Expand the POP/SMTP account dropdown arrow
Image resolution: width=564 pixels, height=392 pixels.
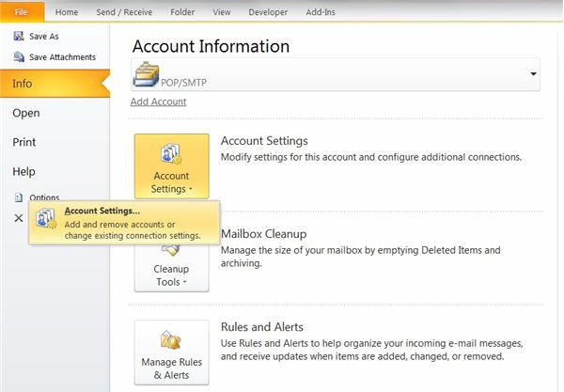coord(533,73)
